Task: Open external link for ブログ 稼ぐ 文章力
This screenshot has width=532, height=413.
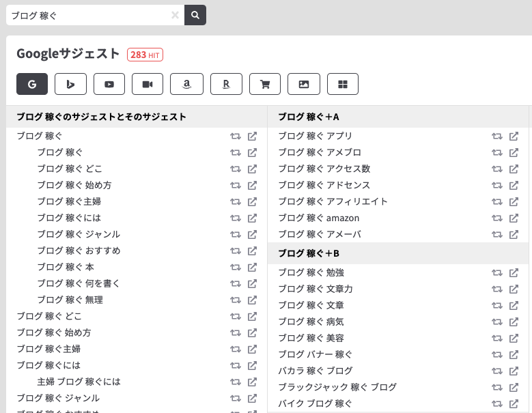Action: [514, 289]
